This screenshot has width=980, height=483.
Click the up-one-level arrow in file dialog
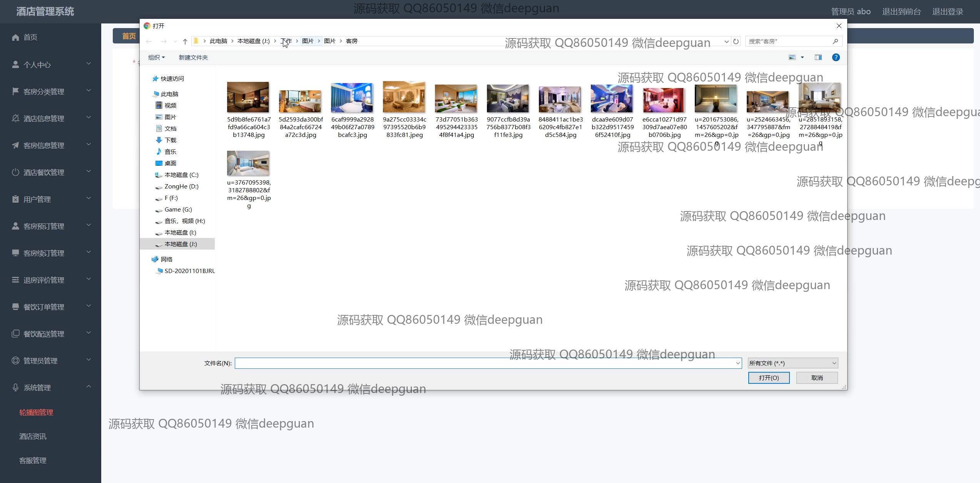pyautogui.click(x=185, y=42)
